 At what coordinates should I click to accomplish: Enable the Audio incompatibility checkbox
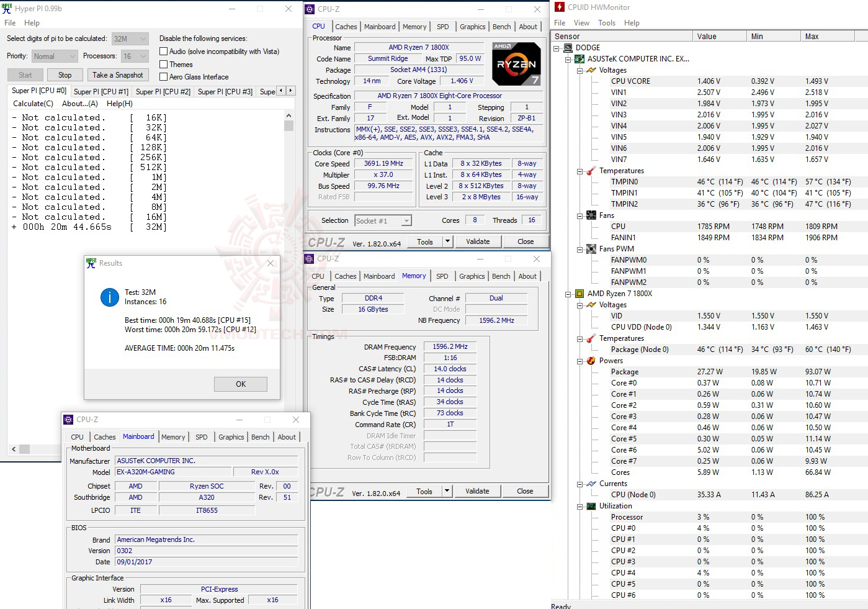164,51
